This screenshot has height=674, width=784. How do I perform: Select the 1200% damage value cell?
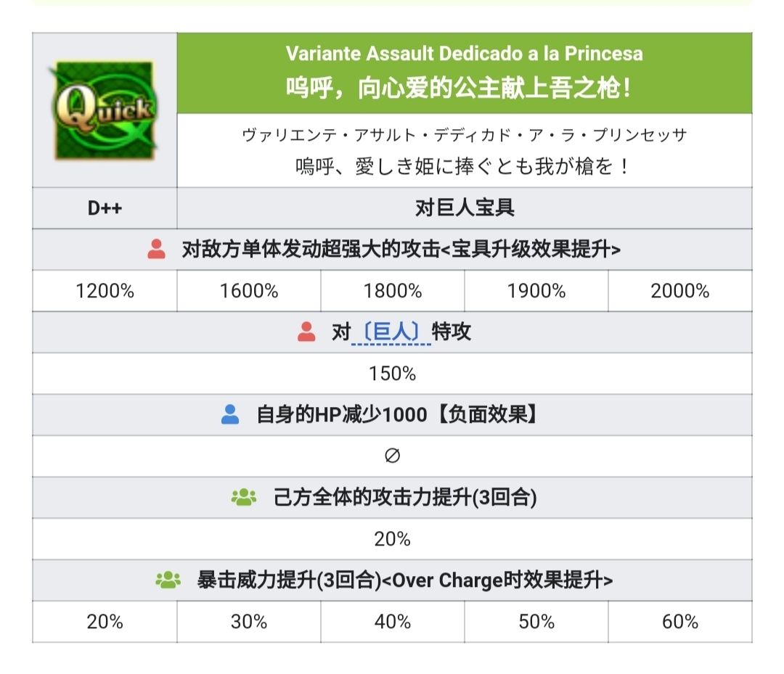[105, 291]
